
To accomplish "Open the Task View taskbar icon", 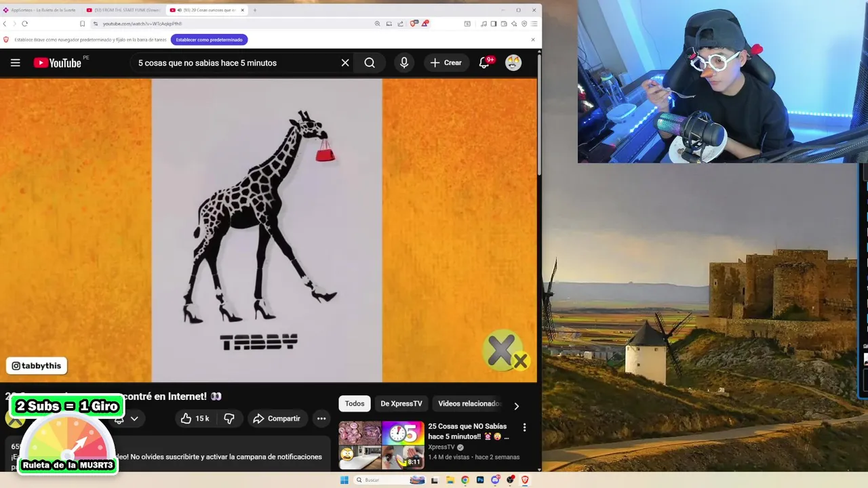I will tap(435, 480).
